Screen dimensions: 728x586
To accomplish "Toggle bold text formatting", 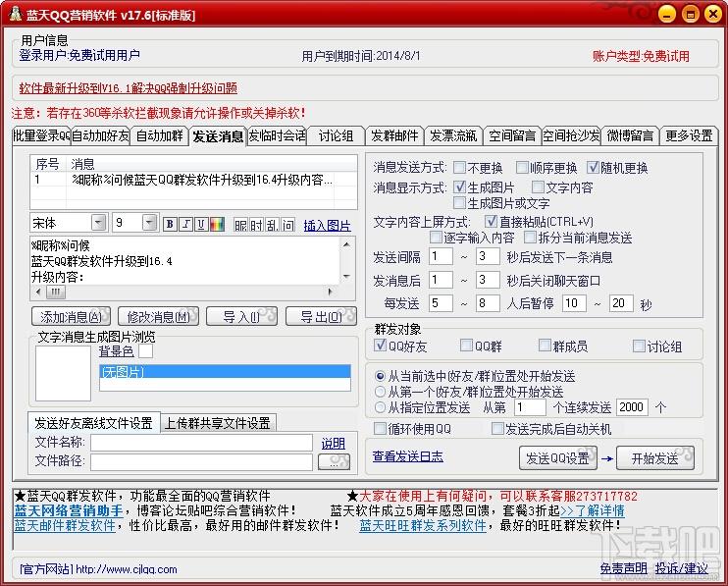I will [170, 224].
